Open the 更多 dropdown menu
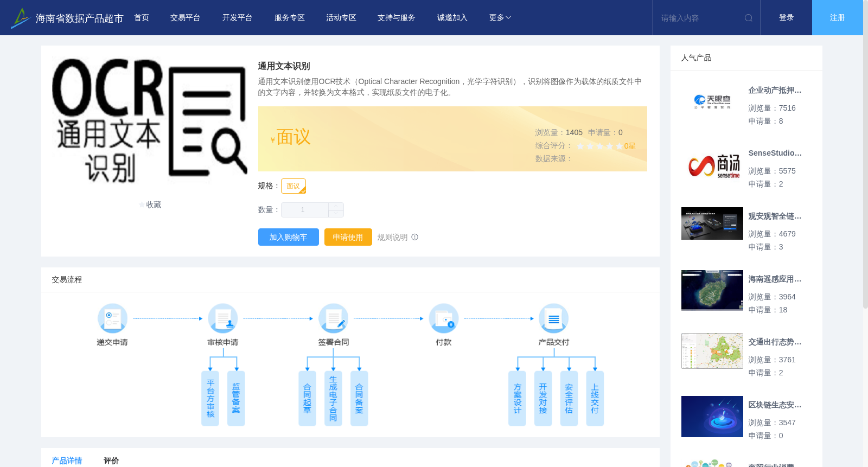The image size is (868, 467). (x=500, y=18)
